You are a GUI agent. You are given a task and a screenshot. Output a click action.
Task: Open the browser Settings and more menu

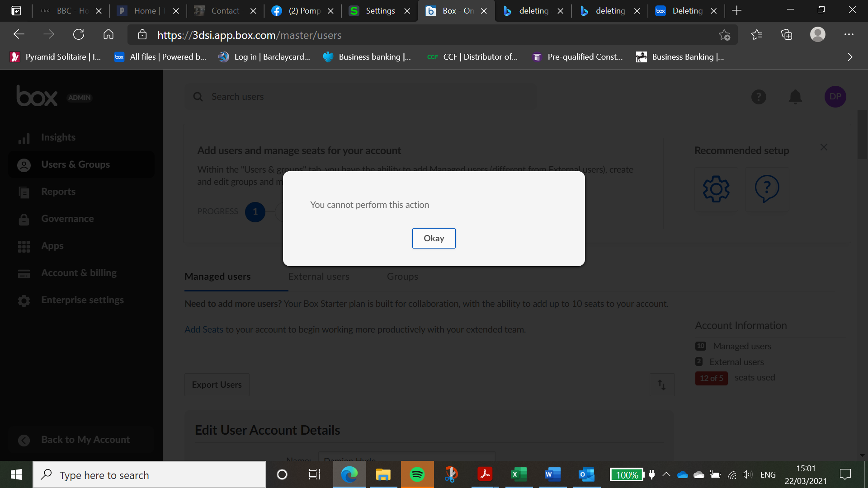[x=849, y=35]
